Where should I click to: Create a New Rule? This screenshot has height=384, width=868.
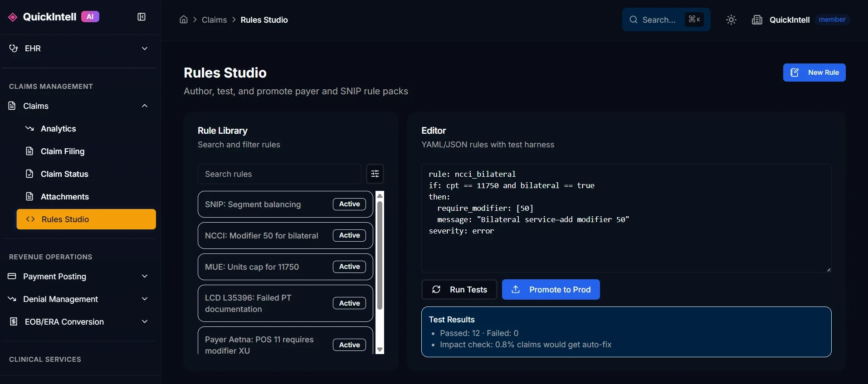[814, 73]
